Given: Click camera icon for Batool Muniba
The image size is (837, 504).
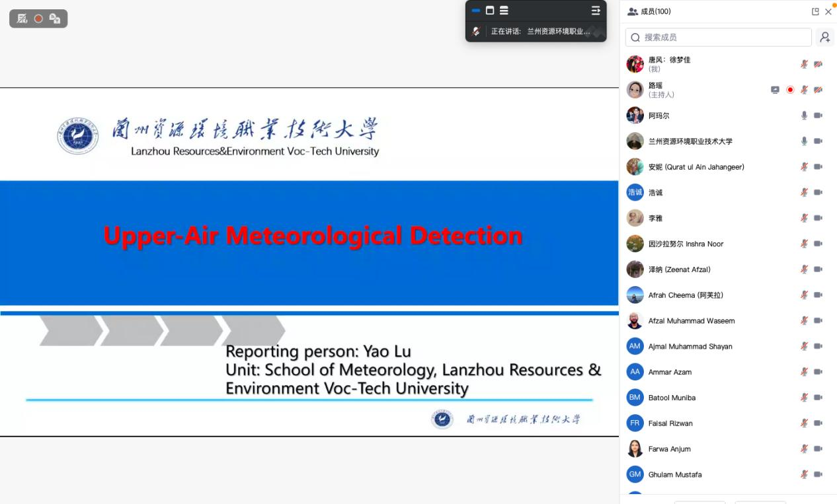Looking at the screenshot, I should coord(818,397).
